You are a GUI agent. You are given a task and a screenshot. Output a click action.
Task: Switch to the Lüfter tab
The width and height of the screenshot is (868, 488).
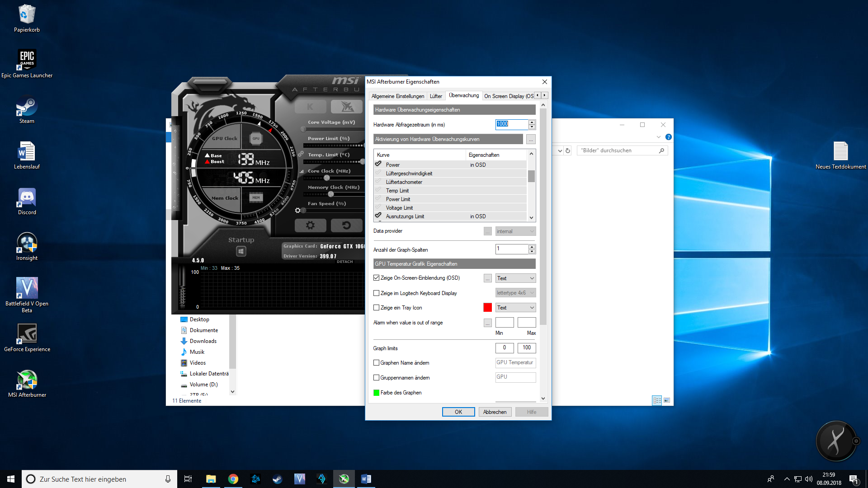[436, 96]
